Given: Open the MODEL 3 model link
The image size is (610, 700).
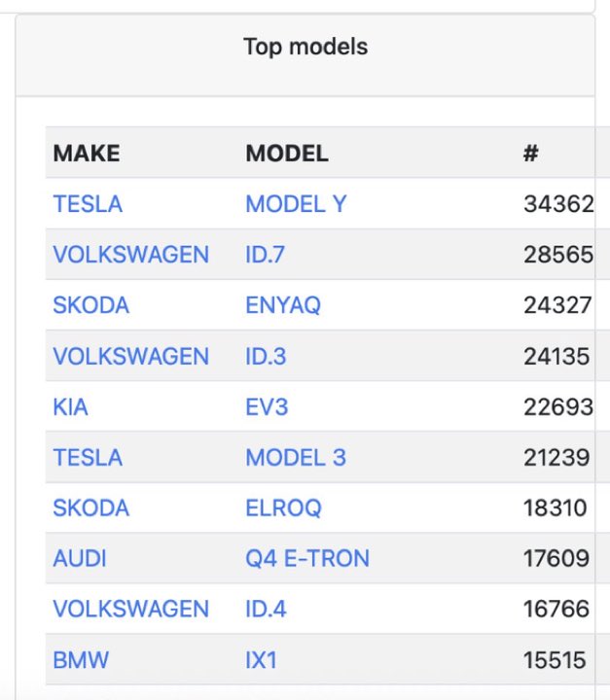Looking at the screenshot, I should 296,458.
